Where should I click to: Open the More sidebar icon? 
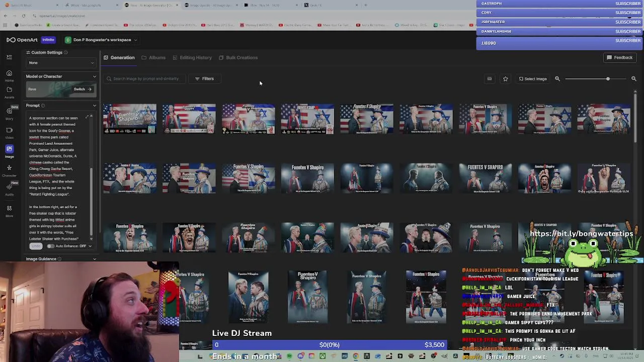point(9,210)
